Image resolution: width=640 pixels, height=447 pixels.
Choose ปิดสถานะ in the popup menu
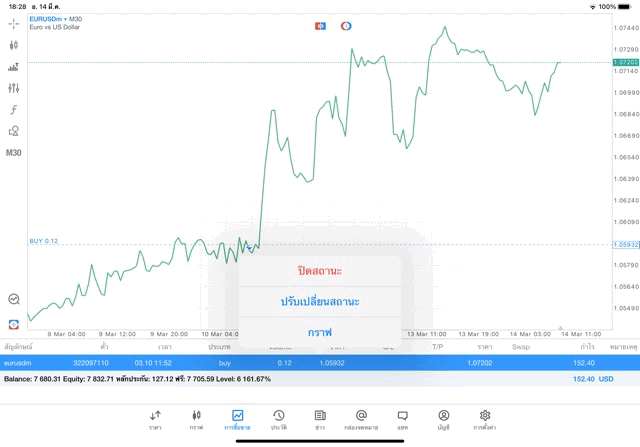(320, 271)
